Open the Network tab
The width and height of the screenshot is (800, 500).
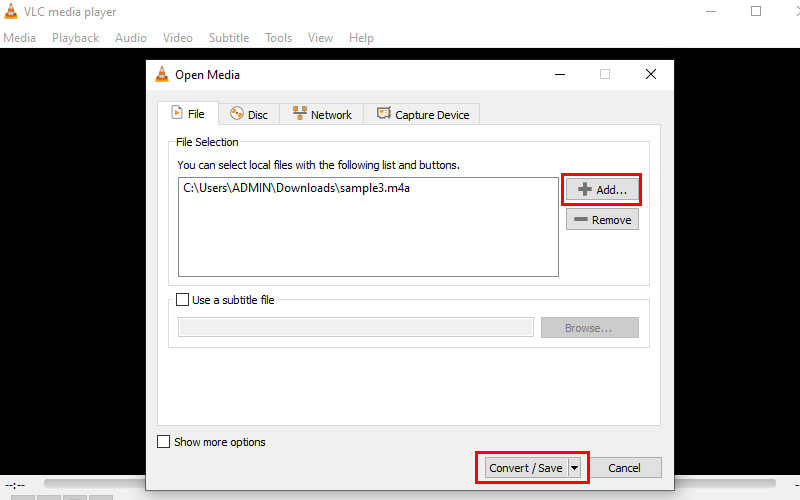(322, 115)
